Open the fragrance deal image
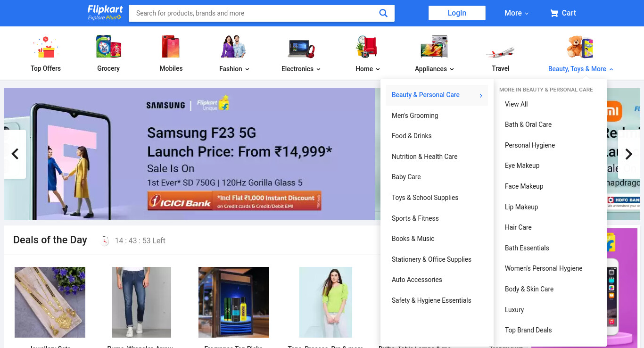 click(x=234, y=302)
